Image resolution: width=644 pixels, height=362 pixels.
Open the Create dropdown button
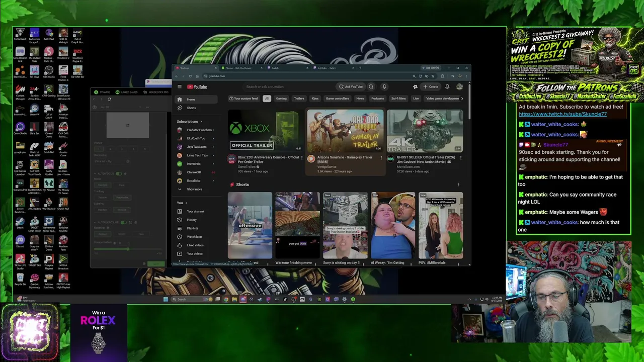[431, 86]
